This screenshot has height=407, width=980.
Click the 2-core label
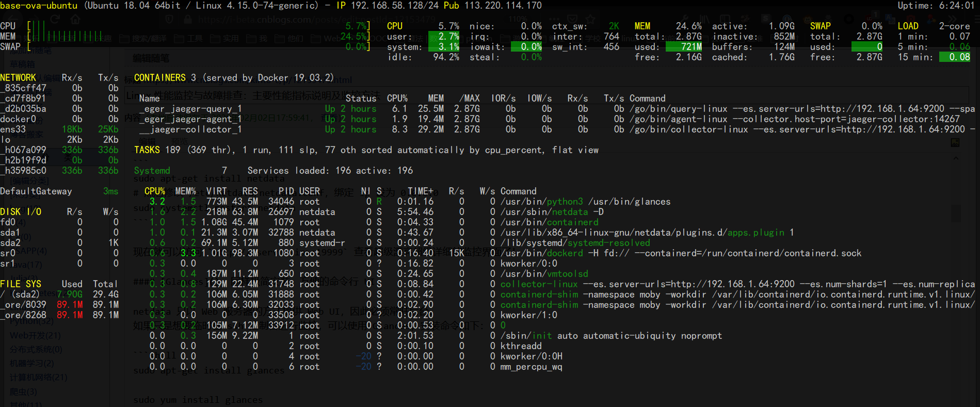(954, 26)
